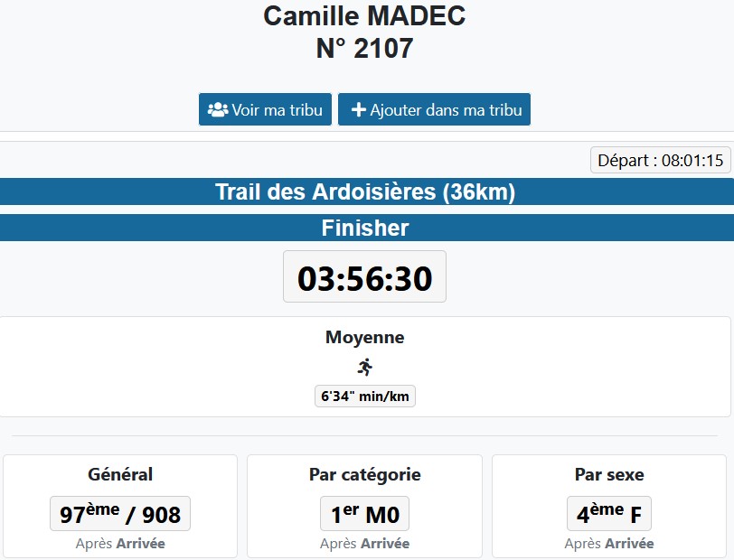Click the 1er M0 category badge
This screenshot has height=560, width=734.
click(365, 515)
